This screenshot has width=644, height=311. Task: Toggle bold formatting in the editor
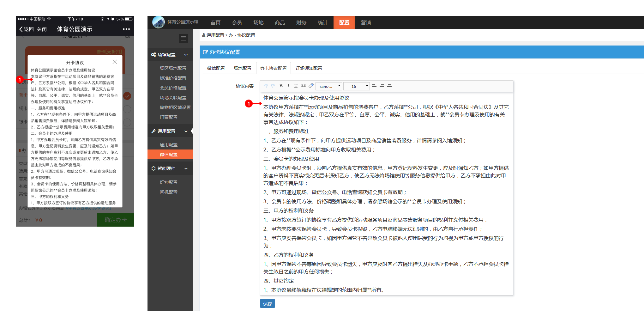pos(281,86)
